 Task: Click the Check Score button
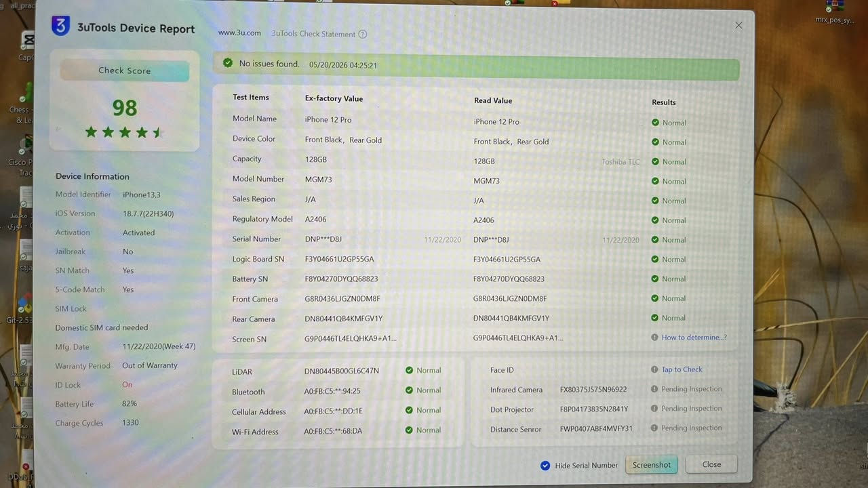[x=125, y=70]
